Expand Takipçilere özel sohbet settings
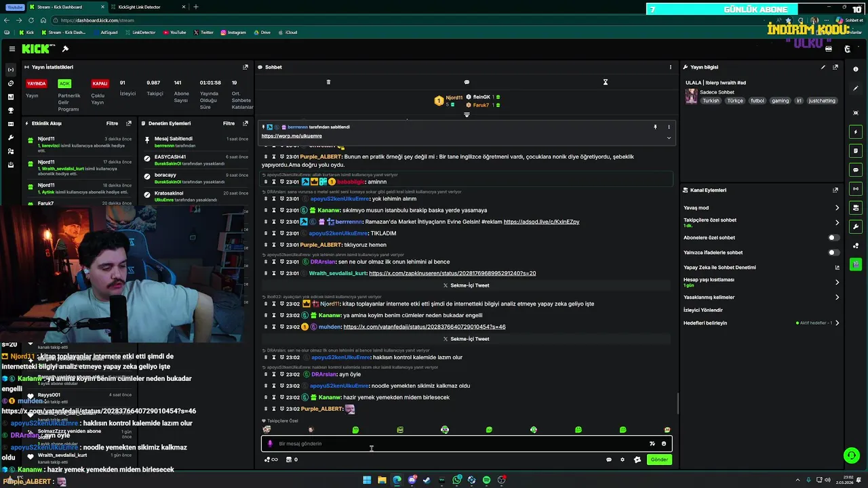868x488 pixels. coord(837,222)
